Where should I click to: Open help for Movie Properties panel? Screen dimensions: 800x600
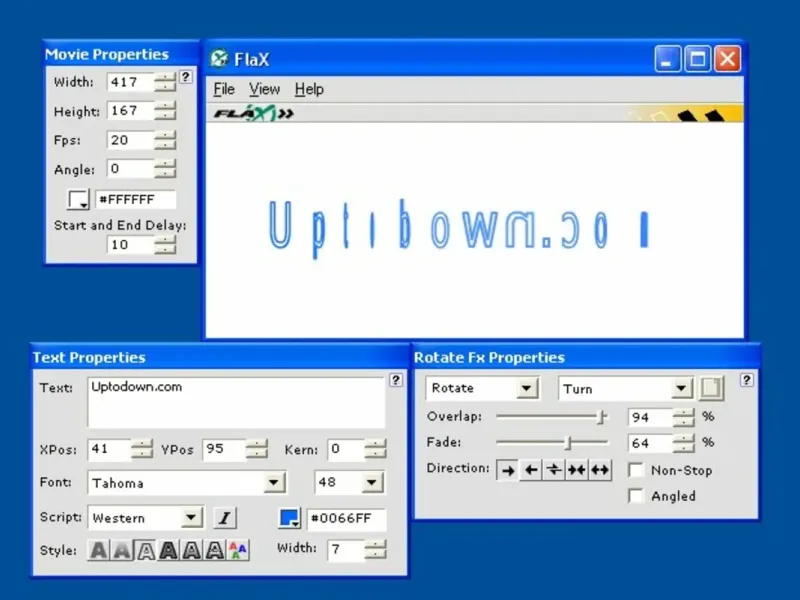(186, 77)
